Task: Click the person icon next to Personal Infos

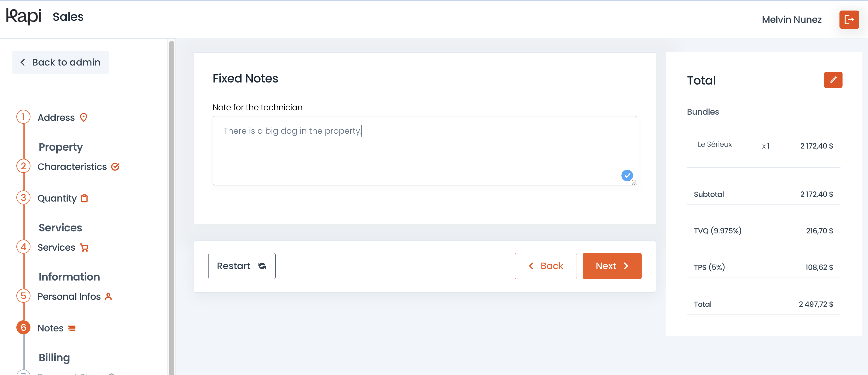Action: pos(108,297)
